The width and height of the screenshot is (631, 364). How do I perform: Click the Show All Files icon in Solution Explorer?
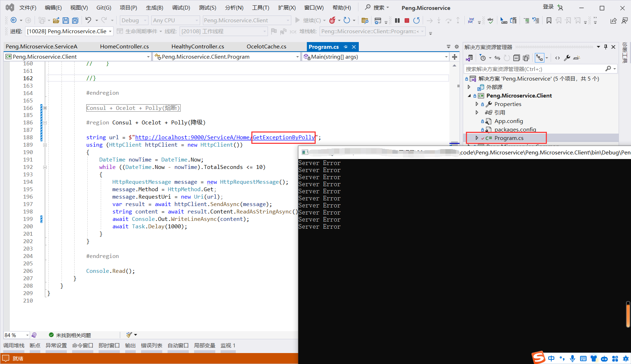[x=526, y=58]
